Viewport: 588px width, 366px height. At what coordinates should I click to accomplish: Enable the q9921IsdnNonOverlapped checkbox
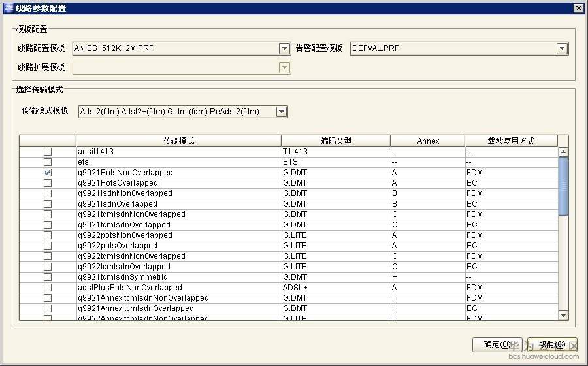point(48,193)
